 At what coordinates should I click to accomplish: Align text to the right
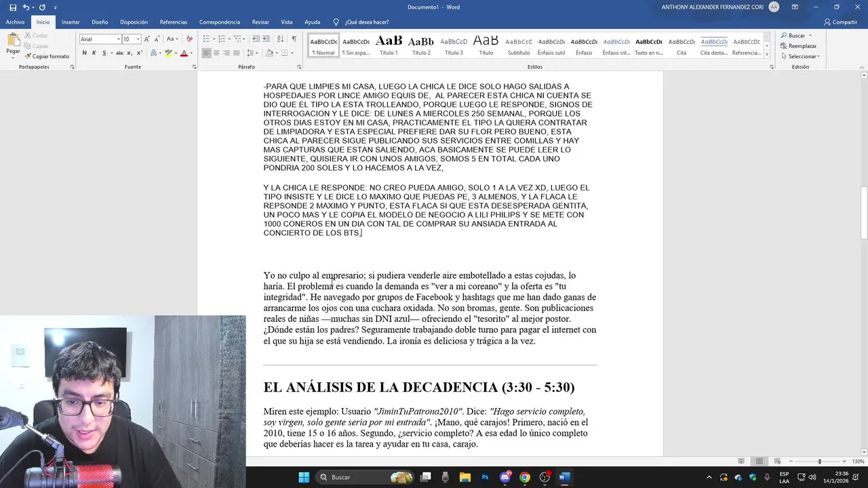[226, 53]
